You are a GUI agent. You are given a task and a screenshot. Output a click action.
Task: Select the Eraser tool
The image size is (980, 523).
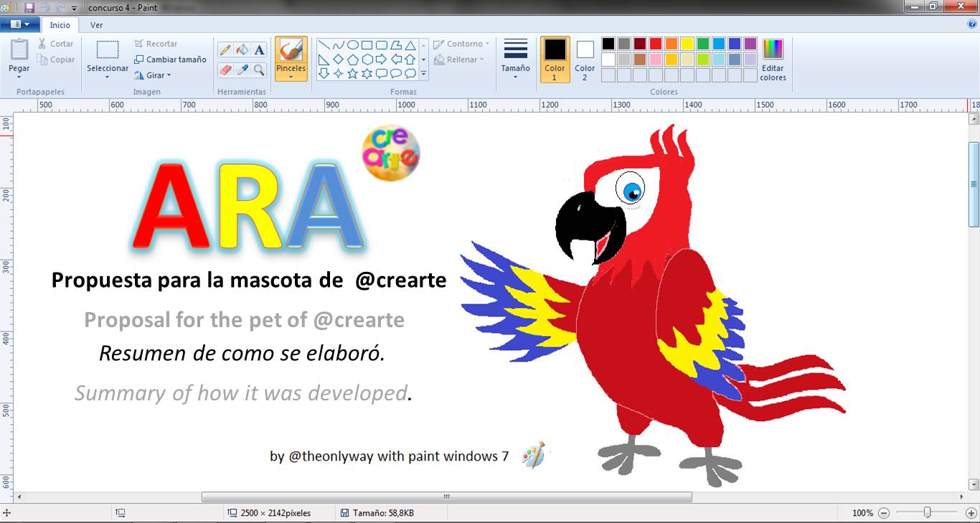point(225,70)
